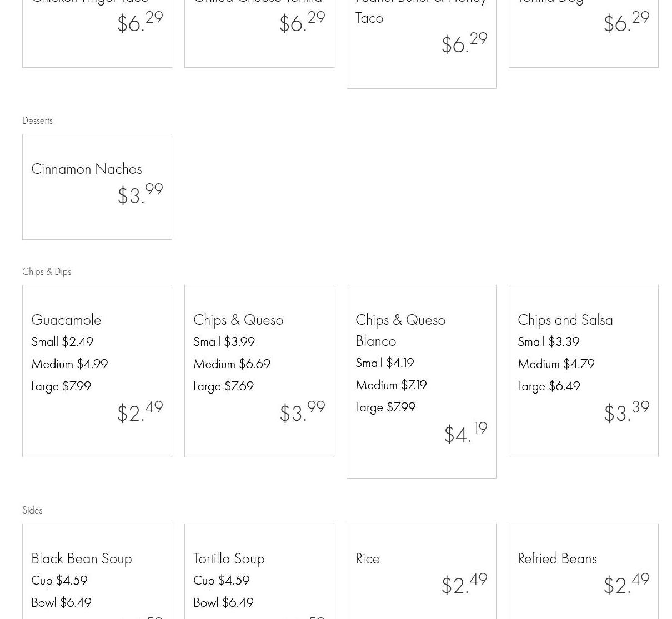672x619 pixels.
Task: Click the Cinnamon Nachos $3.99 price
Action: (x=140, y=194)
